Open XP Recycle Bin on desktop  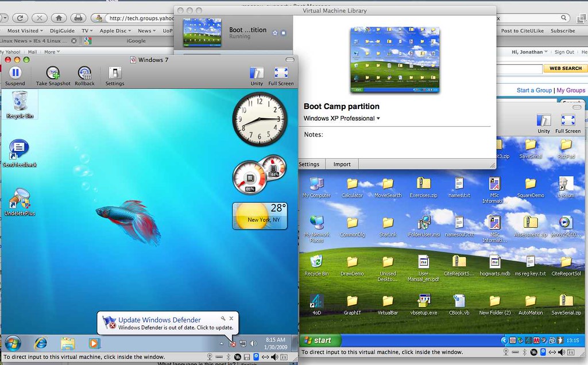click(316, 266)
